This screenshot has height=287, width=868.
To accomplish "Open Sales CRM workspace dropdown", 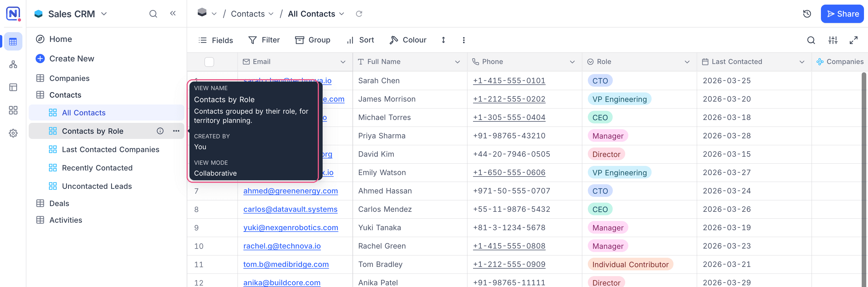I will 104,14.
